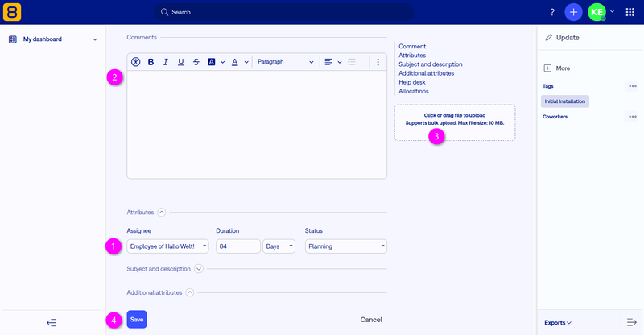
Task: Click the Initial Installation tag
Action: click(565, 101)
